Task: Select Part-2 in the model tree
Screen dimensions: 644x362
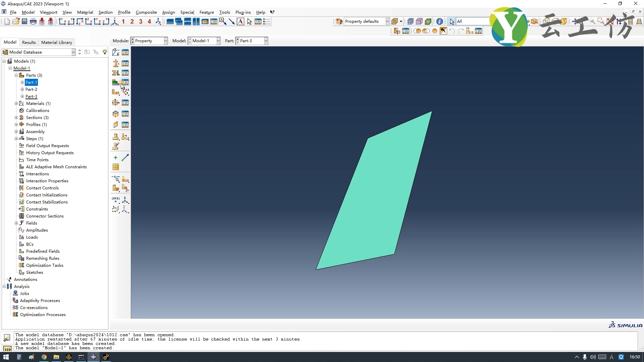Action: click(31, 89)
